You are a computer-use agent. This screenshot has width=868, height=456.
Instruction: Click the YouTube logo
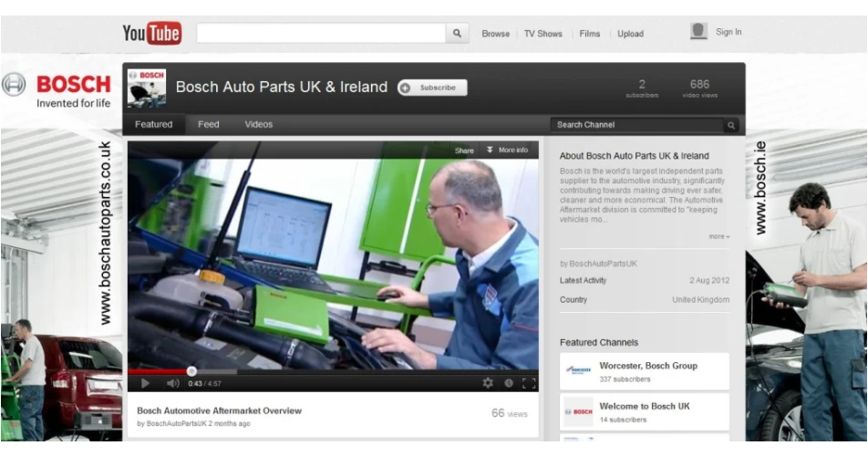pos(152,33)
